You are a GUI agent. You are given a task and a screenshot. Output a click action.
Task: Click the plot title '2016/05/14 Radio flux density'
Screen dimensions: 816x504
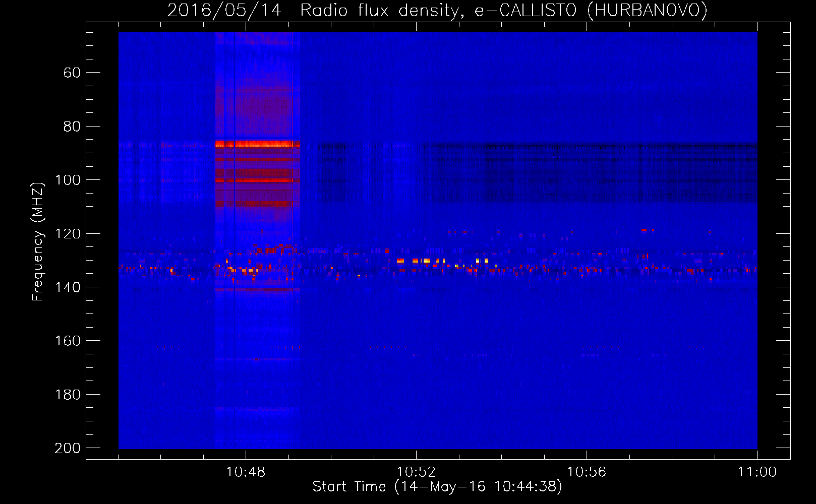click(315, 10)
